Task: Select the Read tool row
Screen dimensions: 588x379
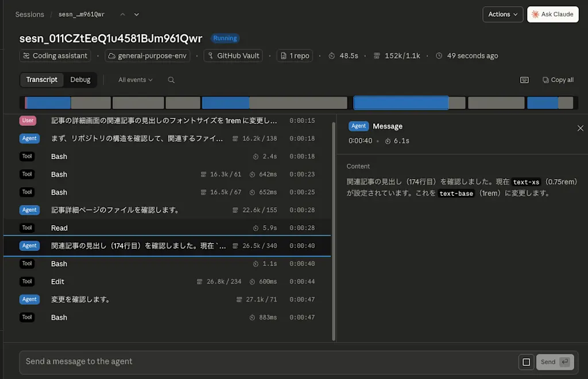Action: (167, 228)
